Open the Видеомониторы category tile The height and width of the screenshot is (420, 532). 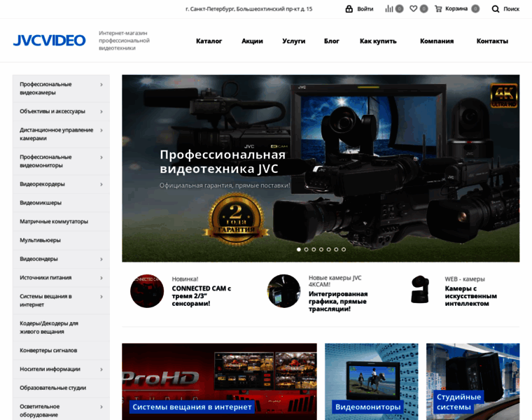(371, 381)
